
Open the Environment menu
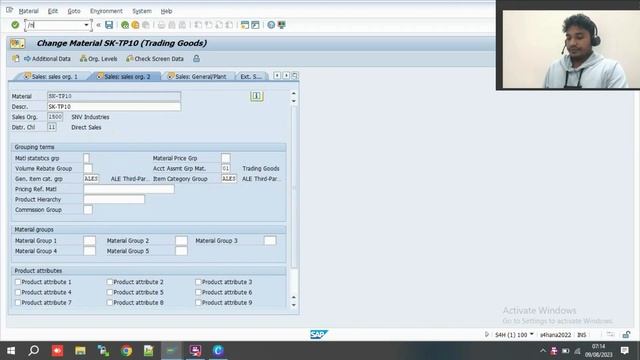pyautogui.click(x=106, y=11)
